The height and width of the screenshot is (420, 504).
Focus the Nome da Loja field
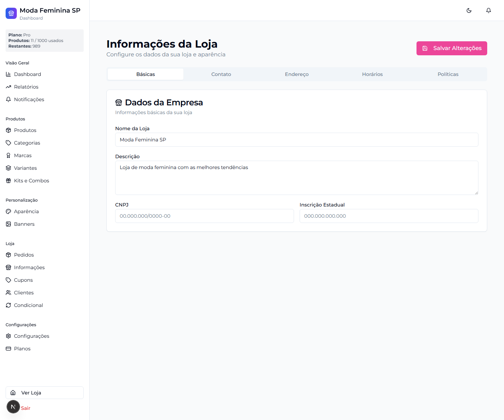pos(297,140)
